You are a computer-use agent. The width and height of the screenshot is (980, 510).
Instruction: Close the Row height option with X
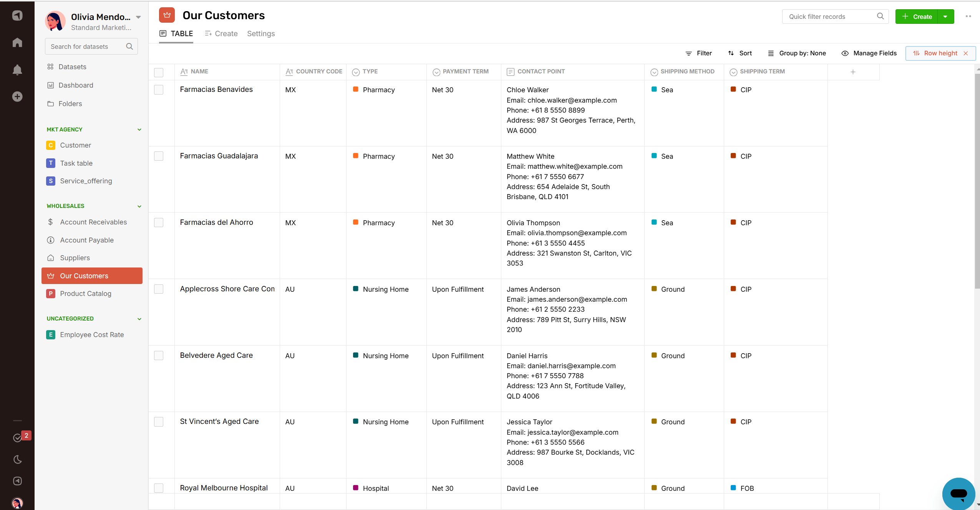tap(966, 53)
